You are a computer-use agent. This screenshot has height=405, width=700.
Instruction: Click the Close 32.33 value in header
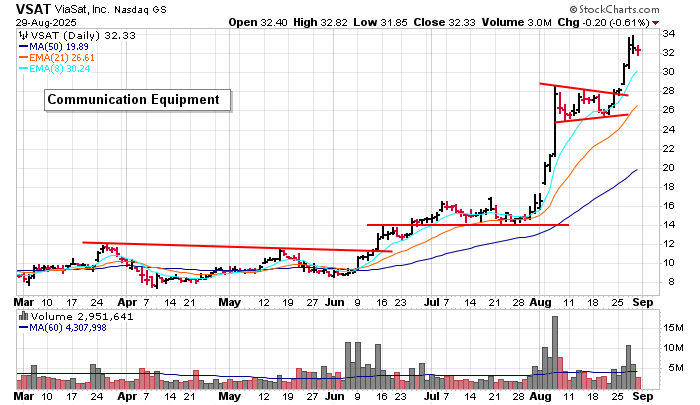(444, 22)
